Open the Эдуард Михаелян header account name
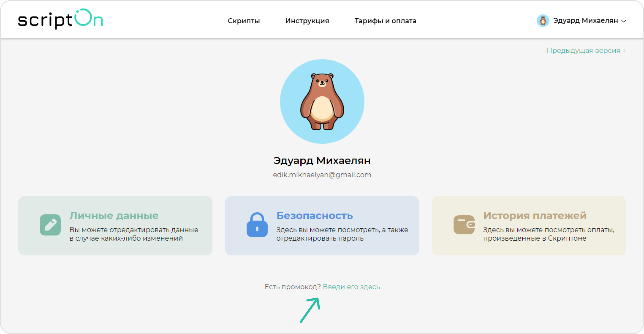The height and width of the screenshot is (334, 644). click(x=585, y=21)
